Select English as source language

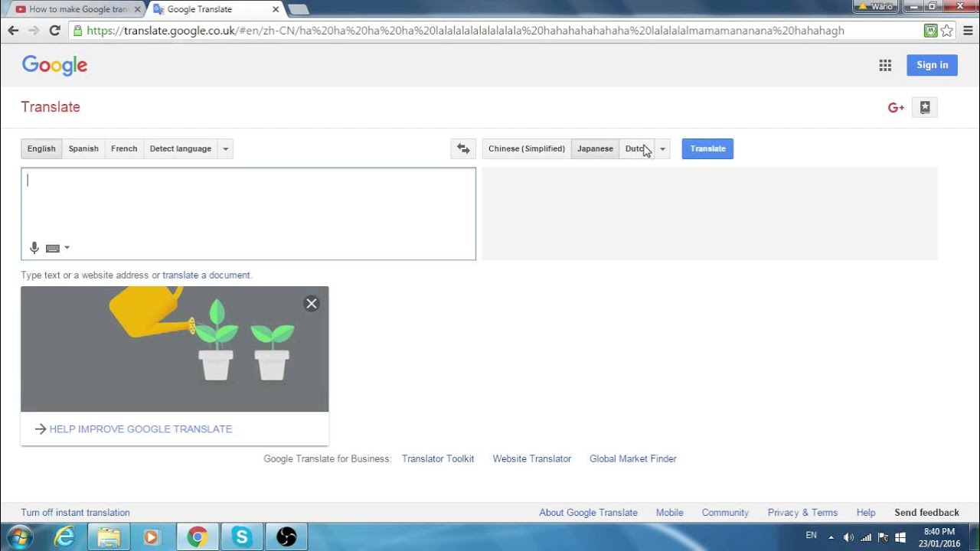click(41, 148)
